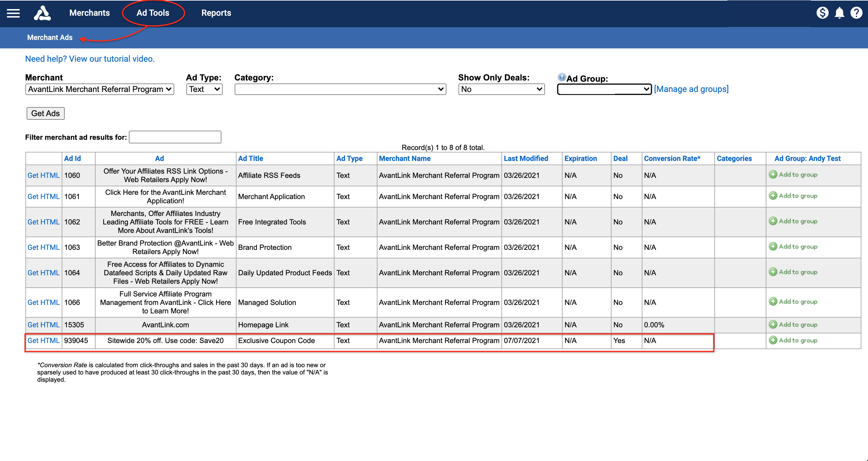
Task: Select the Daily Updated Product Feeds cell
Action: click(285, 273)
